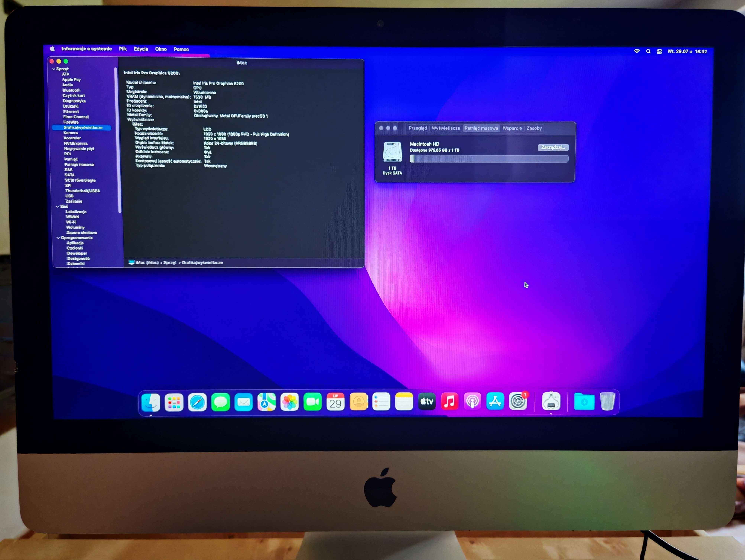The image size is (745, 560).
Task: Open Trash in the Dock
Action: point(608,401)
